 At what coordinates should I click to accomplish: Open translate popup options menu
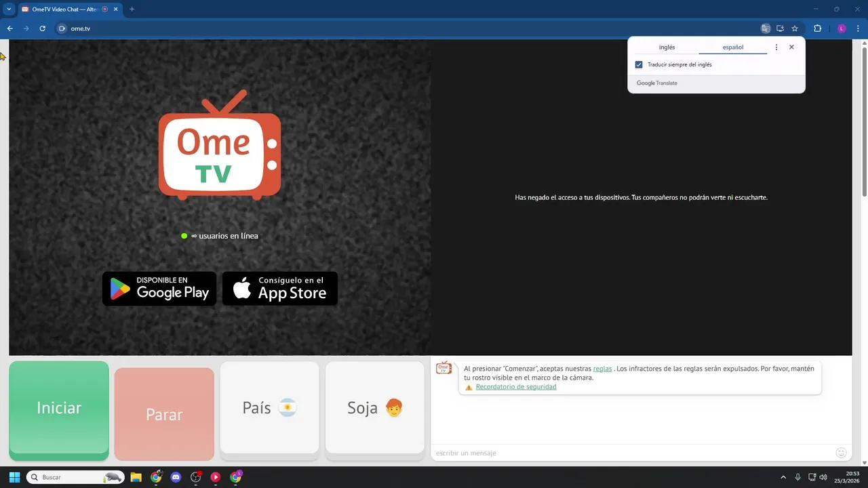[x=776, y=47]
